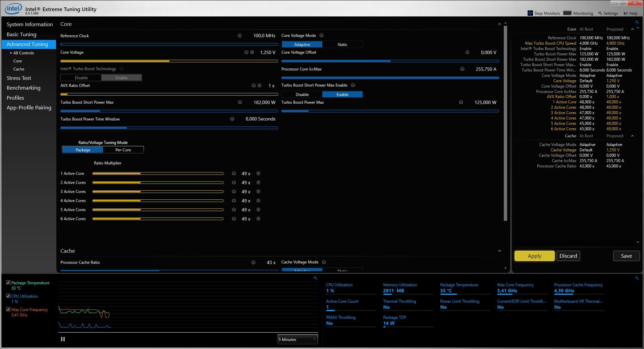Image resolution: width=644 pixels, height=349 pixels.
Task: Switch Ratio/Voltage Tuning Mode to Per-Core
Action: [123, 150]
